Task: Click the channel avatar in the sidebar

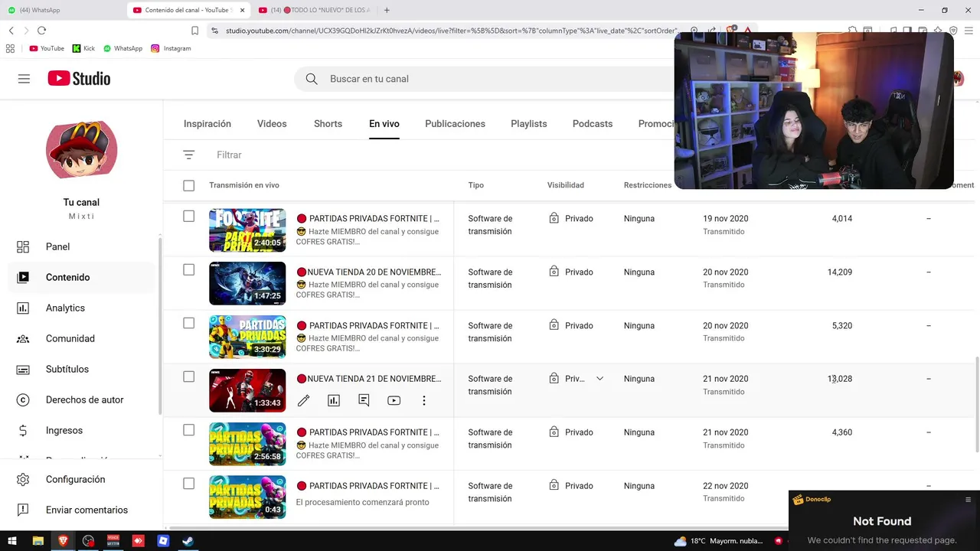Action: point(81,150)
